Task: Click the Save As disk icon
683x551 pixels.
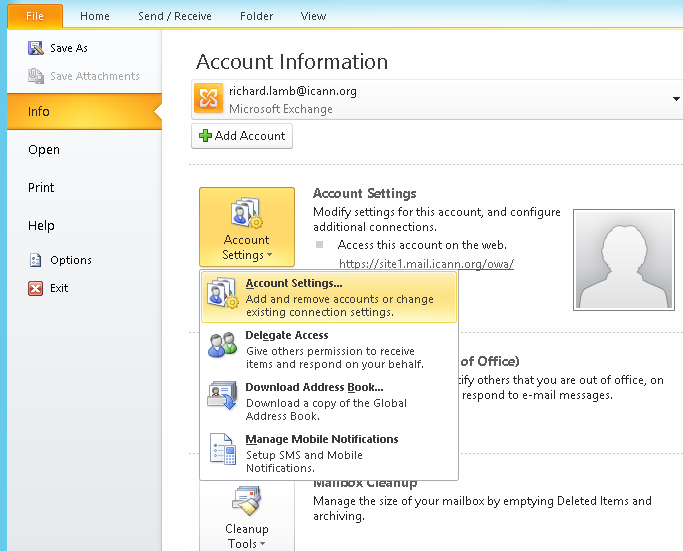Action: click(x=36, y=48)
